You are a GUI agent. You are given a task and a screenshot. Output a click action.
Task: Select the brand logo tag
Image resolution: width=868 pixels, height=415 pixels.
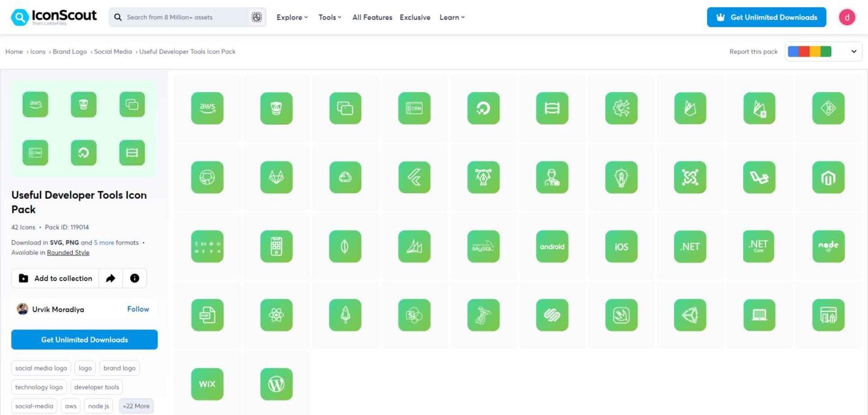pos(119,368)
